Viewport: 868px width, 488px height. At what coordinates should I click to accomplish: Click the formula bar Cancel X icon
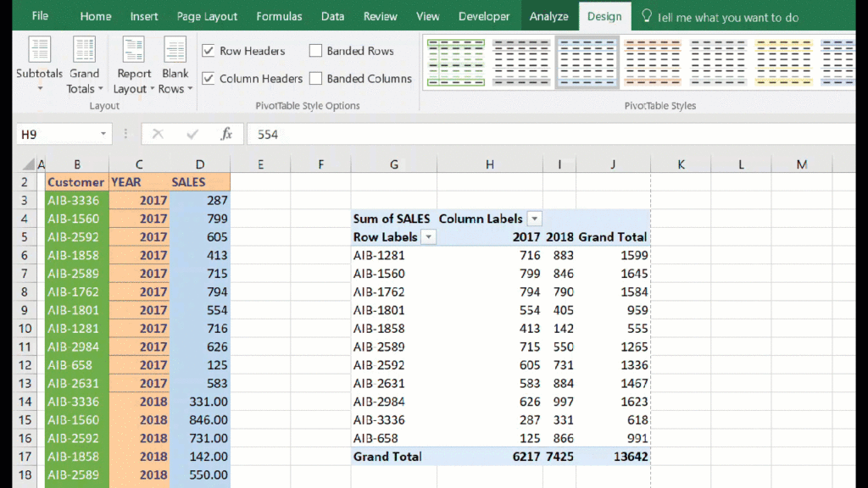158,134
